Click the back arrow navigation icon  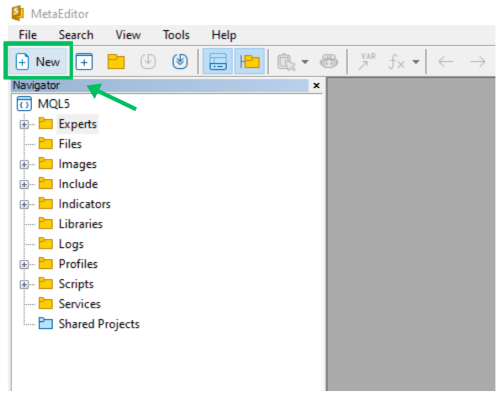[446, 62]
